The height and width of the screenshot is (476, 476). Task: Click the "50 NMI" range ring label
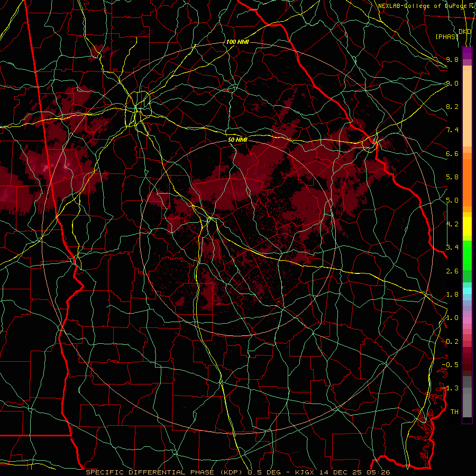(237, 140)
